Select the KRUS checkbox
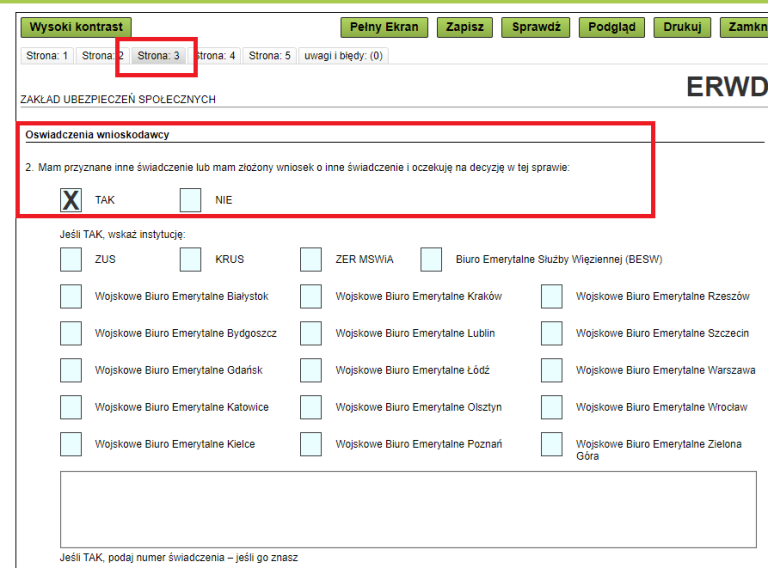 click(191, 260)
